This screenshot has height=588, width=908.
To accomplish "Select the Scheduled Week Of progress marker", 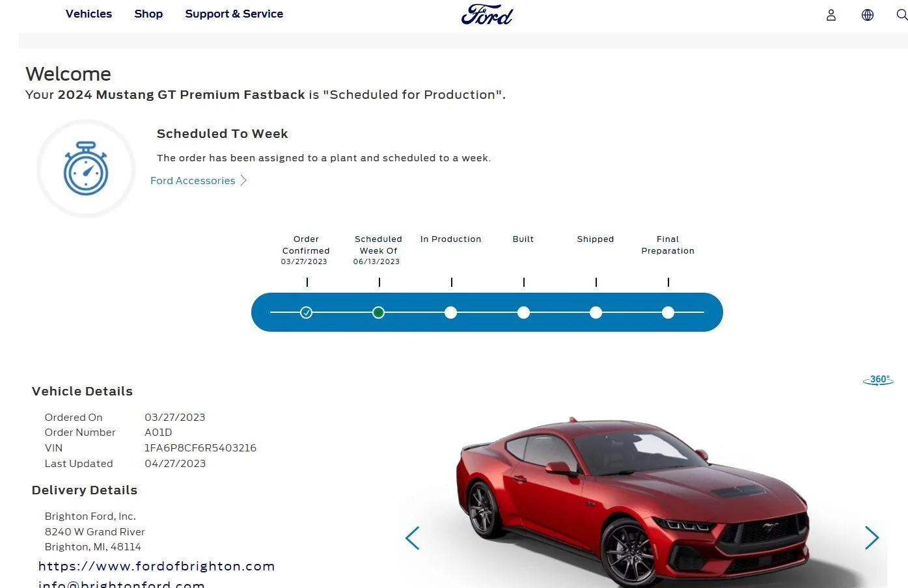I will [378, 313].
